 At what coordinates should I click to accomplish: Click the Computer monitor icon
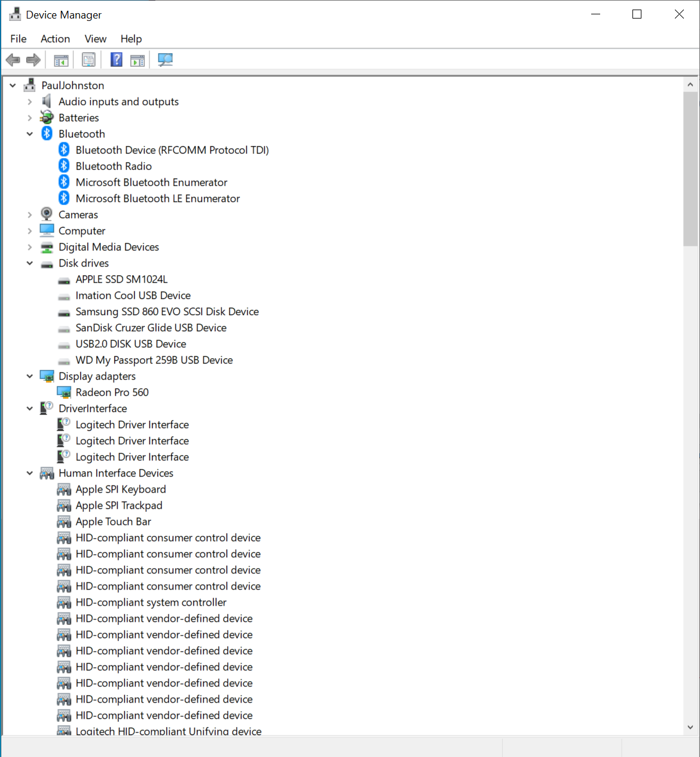click(x=47, y=230)
